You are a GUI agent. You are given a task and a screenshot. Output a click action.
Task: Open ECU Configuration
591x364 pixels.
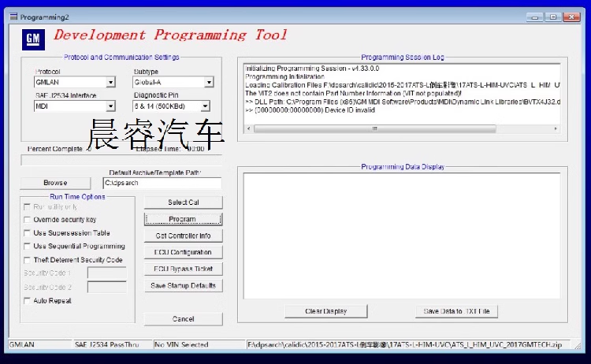pyautogui.click(x=183, y=252)
